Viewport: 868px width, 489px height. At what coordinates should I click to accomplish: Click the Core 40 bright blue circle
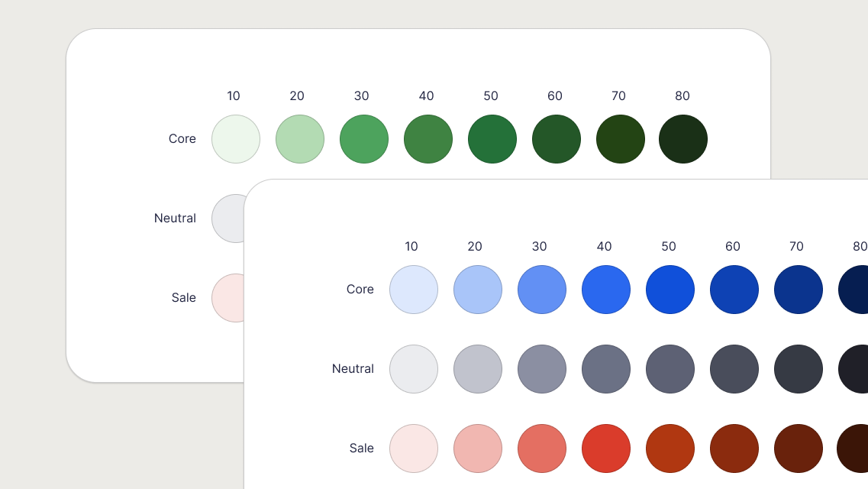click(x=606, y=290)
